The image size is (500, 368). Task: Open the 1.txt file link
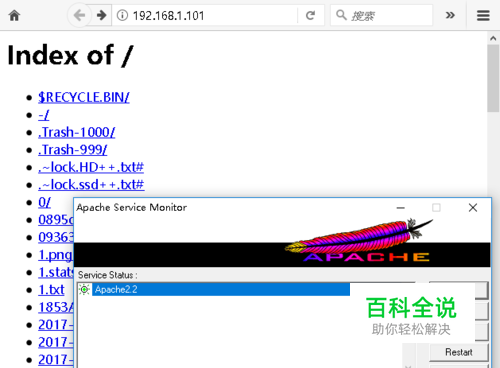pyautogui.click(x=51, y=290)
